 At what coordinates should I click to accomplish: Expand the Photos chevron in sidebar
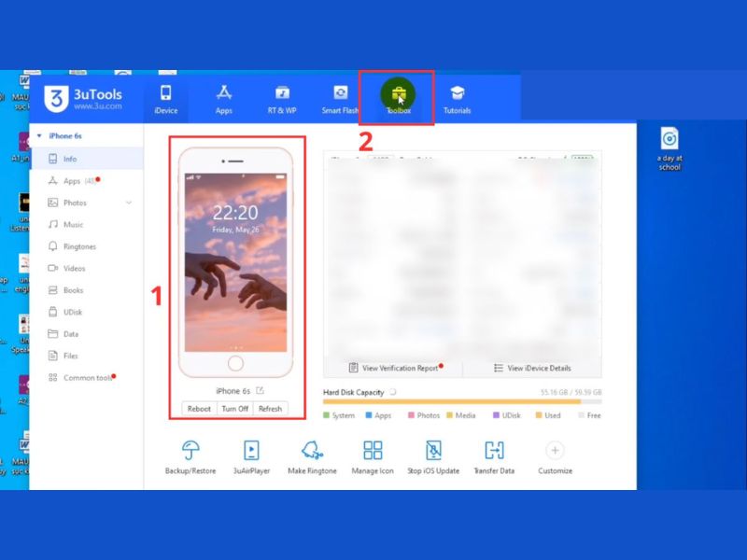tap(129, 203)
